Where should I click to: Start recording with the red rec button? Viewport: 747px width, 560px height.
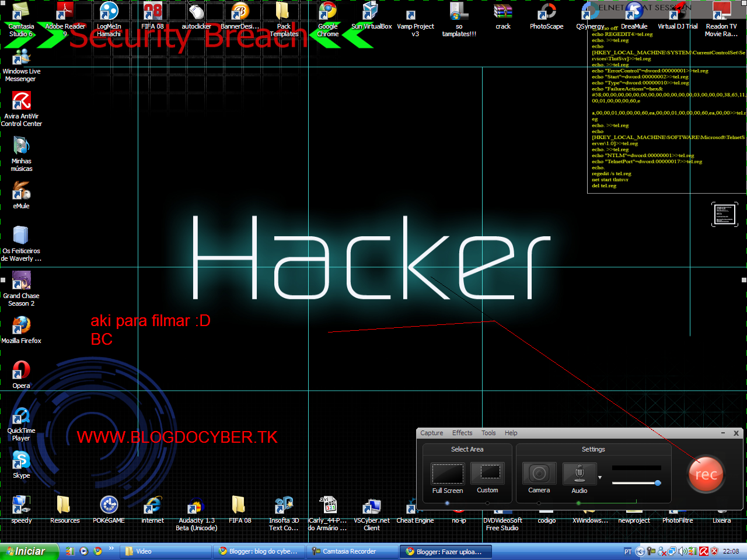tap(706, 474)
